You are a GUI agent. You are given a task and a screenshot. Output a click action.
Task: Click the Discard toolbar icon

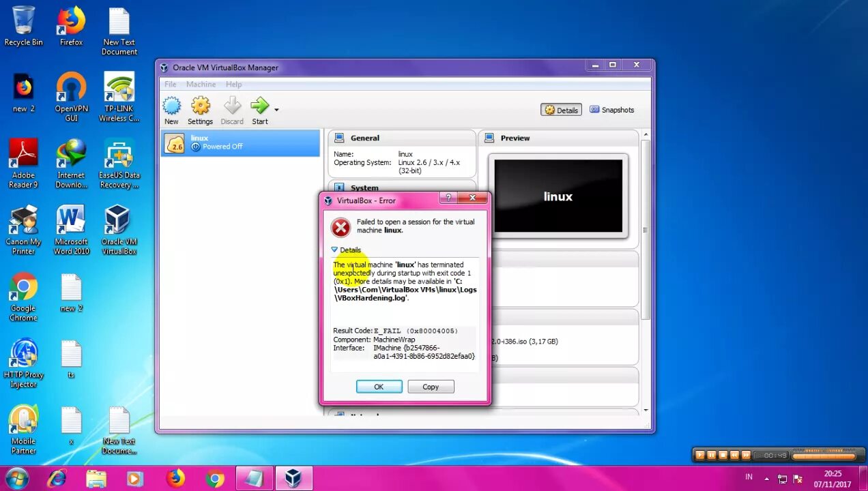tap(232, 108)
